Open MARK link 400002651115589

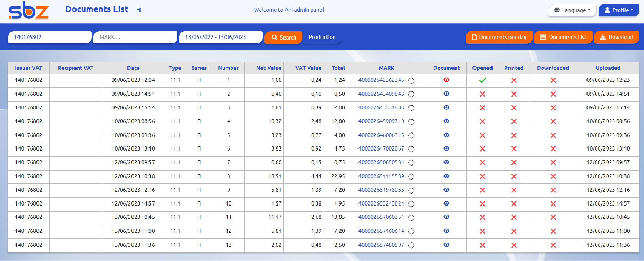click(381, 176)
